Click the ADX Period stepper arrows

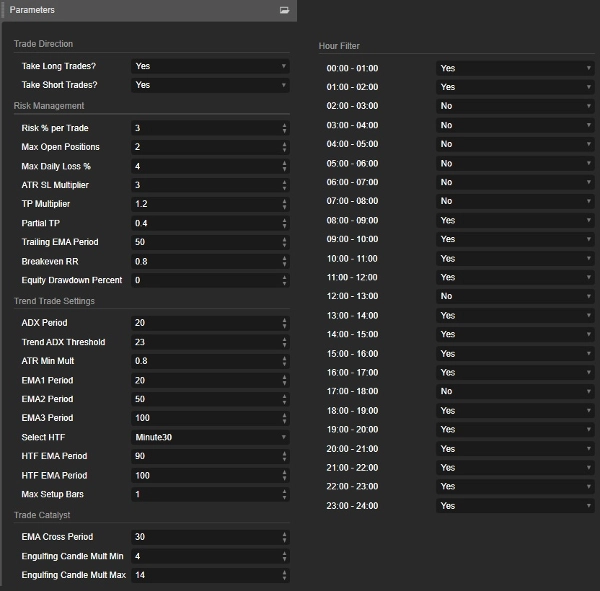point(284,323)
